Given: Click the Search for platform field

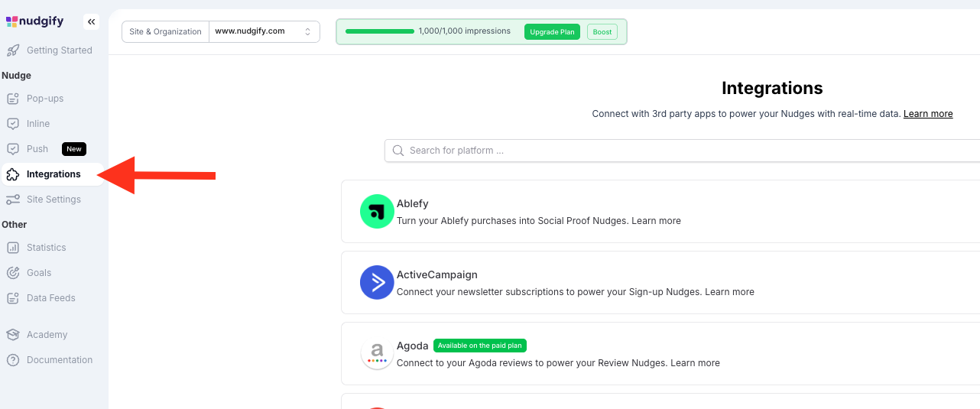Looking at the screenshot, I should [x=682, y=151].
